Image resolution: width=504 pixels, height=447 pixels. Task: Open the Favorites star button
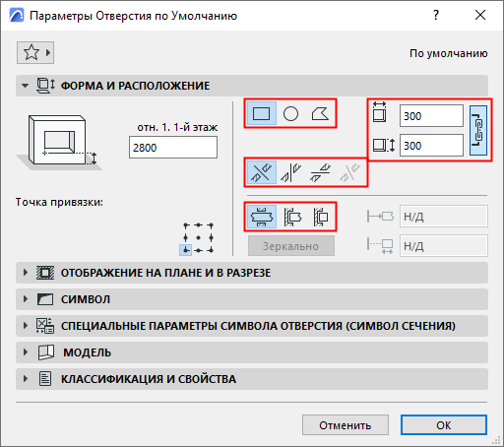pyautogui.click(x=31, y=52)
